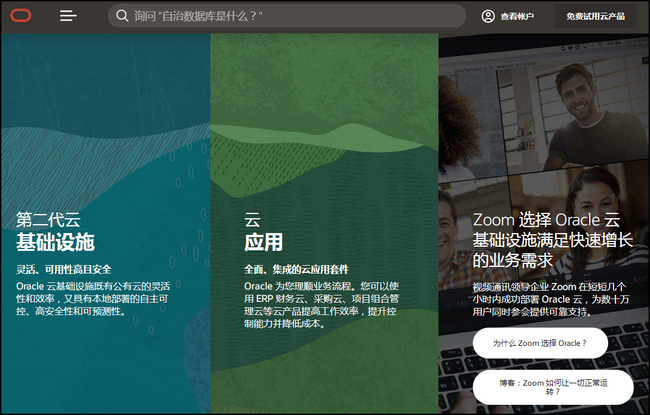Click the account profile icon

coord(488,16)
